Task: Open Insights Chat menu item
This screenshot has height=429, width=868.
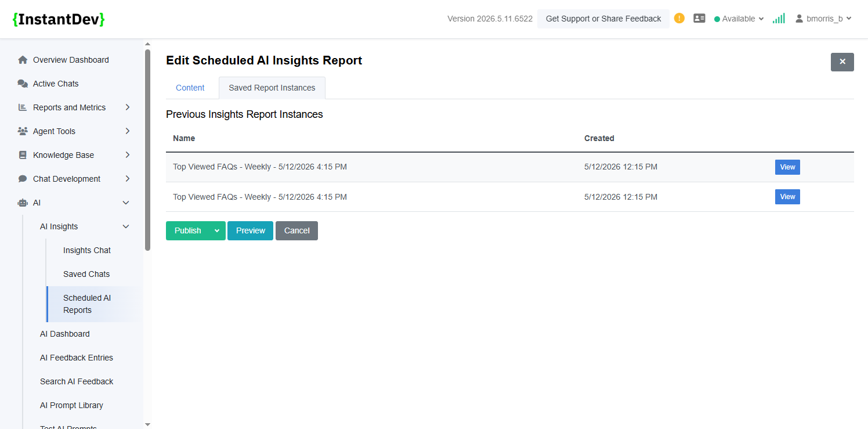Action: tap(87, 250)
